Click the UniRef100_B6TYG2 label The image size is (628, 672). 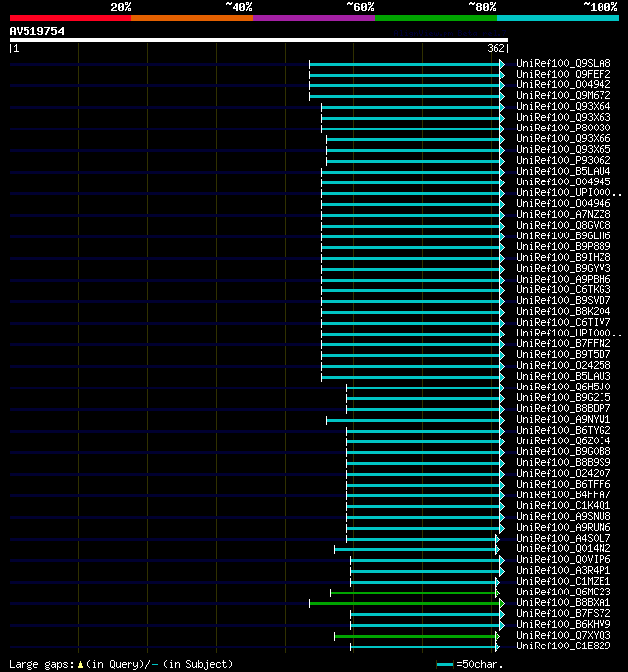(x=563, y=430)
